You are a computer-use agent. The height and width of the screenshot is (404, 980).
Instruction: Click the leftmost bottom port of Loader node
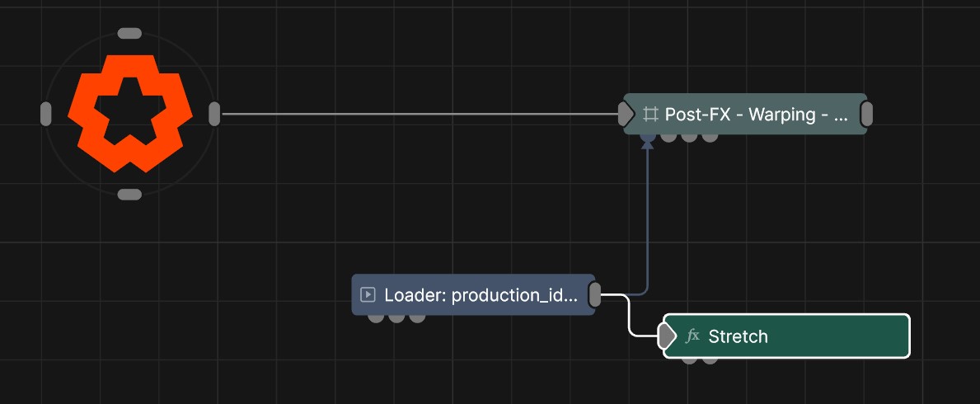[x=377, y=317]
